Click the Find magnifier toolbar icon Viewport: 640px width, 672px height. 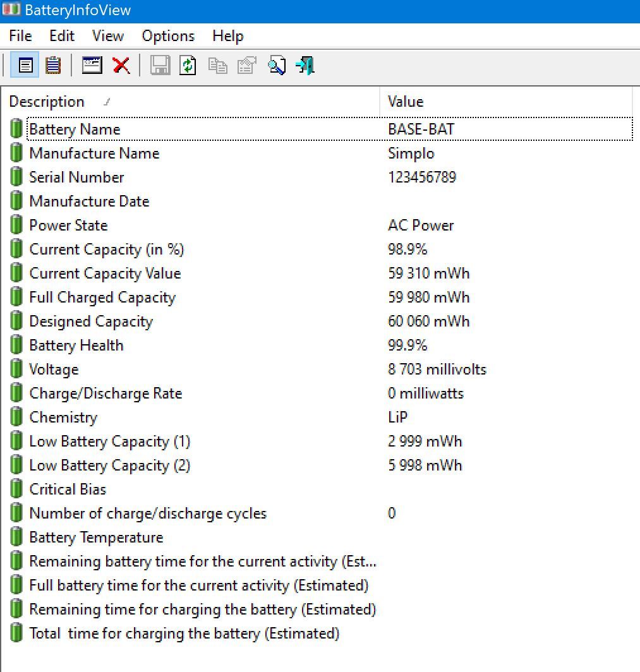click(x=277, y=66)
